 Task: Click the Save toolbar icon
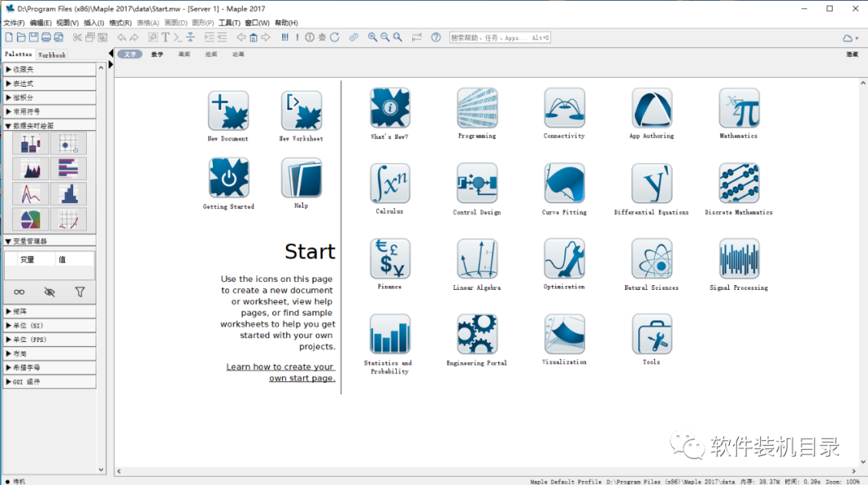[33, 38]
